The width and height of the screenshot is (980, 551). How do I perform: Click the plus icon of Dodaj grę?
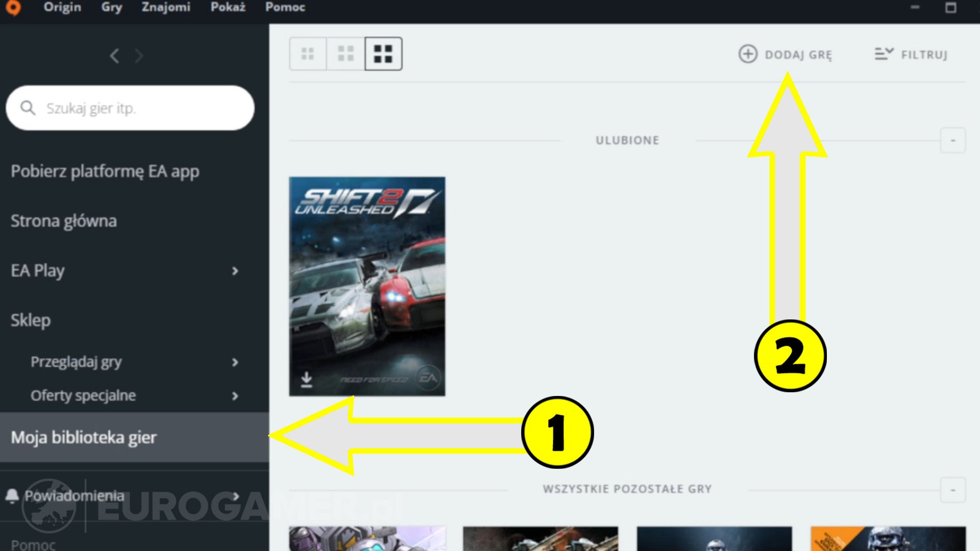[748, 54]
